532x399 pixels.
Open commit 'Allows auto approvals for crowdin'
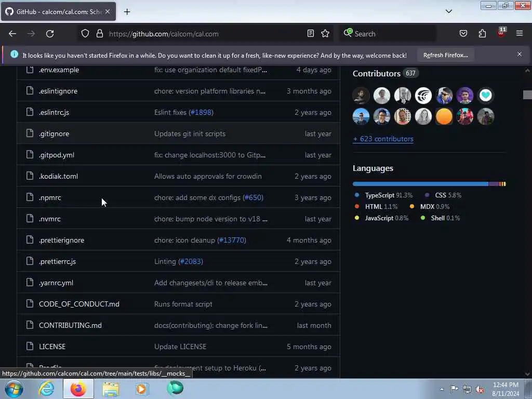(208, 176)
